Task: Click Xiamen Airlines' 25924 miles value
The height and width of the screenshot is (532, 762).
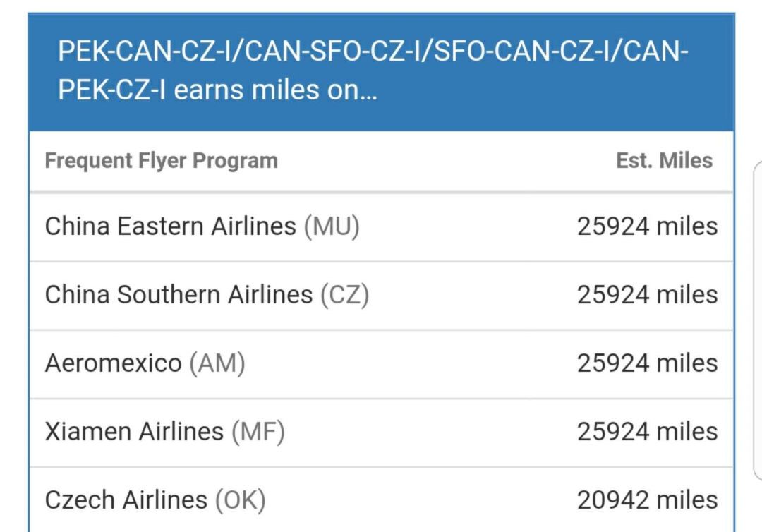Action: click(x=647, y=431)
